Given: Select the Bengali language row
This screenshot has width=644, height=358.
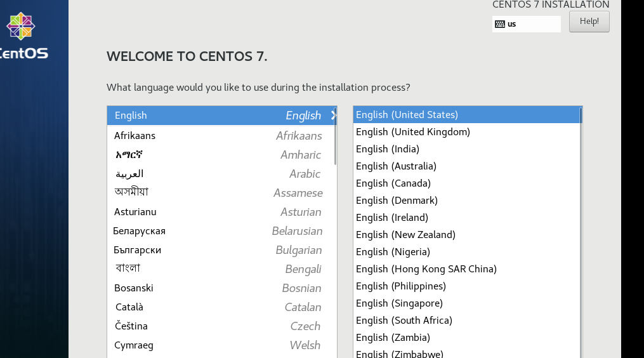Looking at the screenshot, I should tap(221, 268).
